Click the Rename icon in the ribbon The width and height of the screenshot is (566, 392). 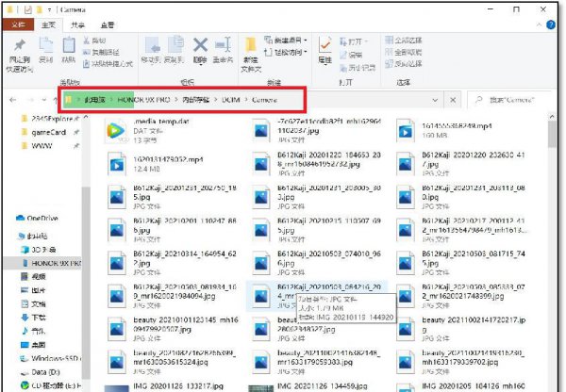(x=223, y=47)
